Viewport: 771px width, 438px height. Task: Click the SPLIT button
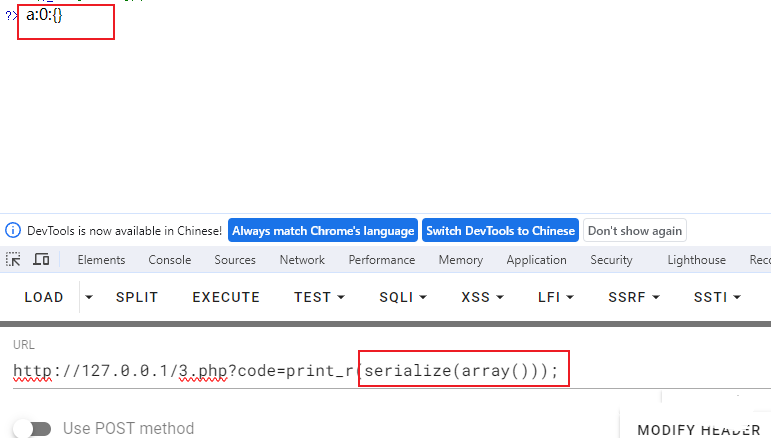click(137, 297)
